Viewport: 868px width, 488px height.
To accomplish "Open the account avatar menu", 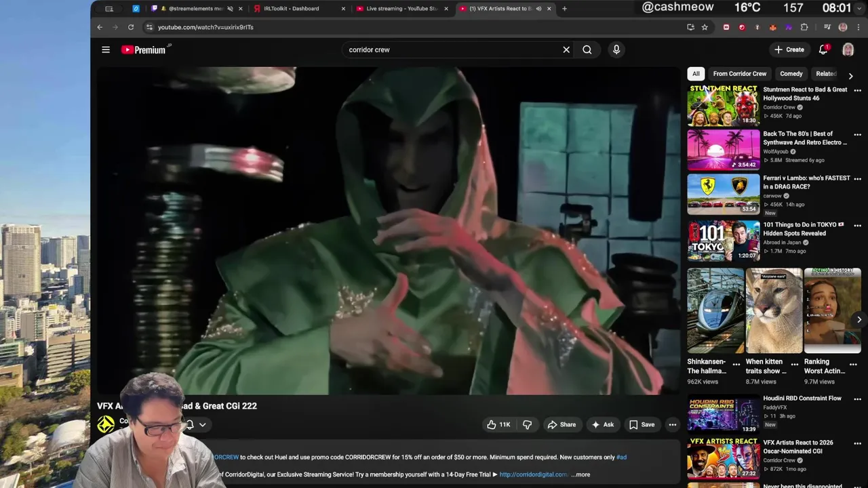I will [848, 49].
